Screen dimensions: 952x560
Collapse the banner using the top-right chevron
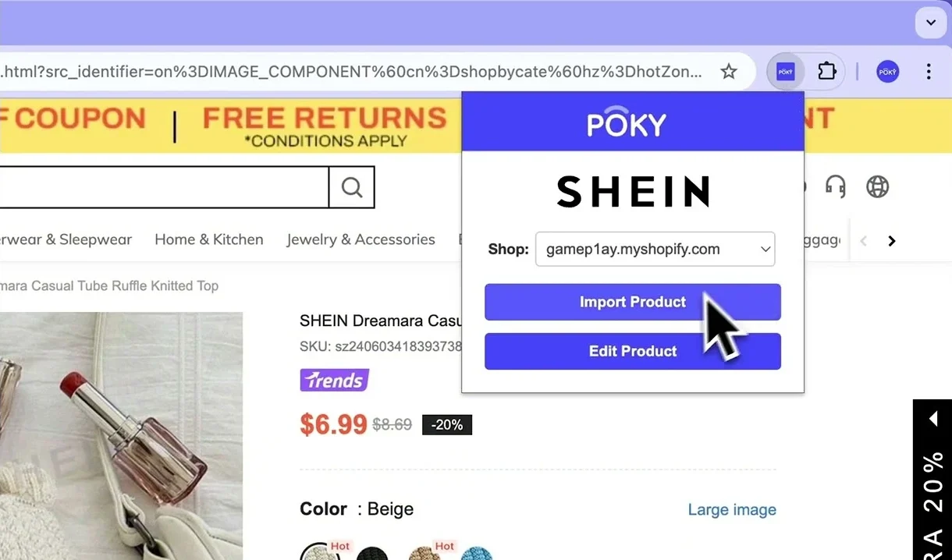click(930, 23)
